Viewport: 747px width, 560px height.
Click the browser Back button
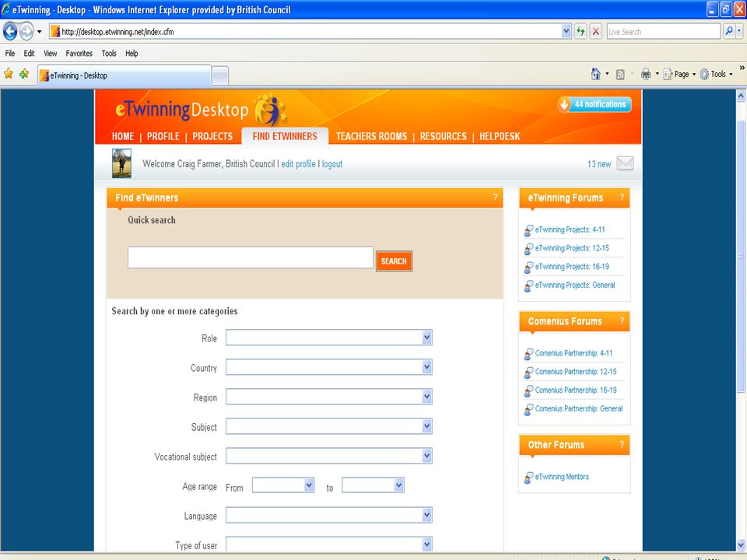pos(10,32)
